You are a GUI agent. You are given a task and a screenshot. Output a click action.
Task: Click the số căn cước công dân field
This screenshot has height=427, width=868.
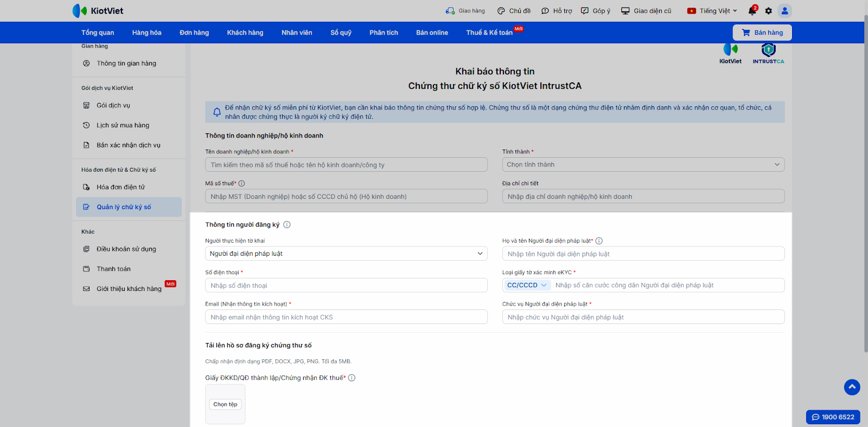pos(667,286)
